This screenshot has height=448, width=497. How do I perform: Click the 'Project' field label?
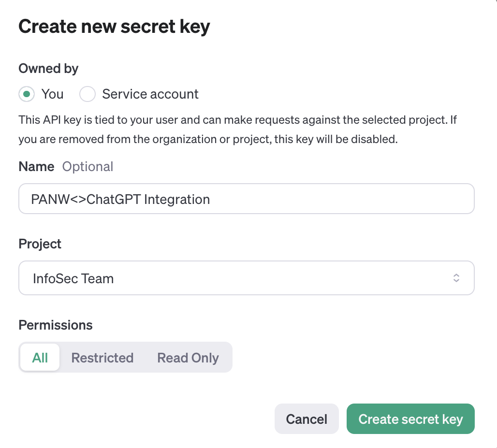click(40, 244)
